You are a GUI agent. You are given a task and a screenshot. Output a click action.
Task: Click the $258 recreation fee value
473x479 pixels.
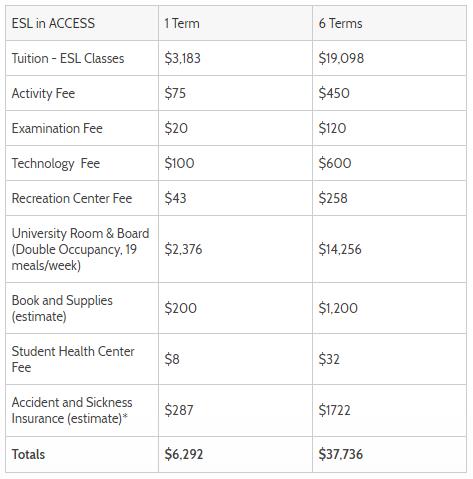(x=333, y=198)
